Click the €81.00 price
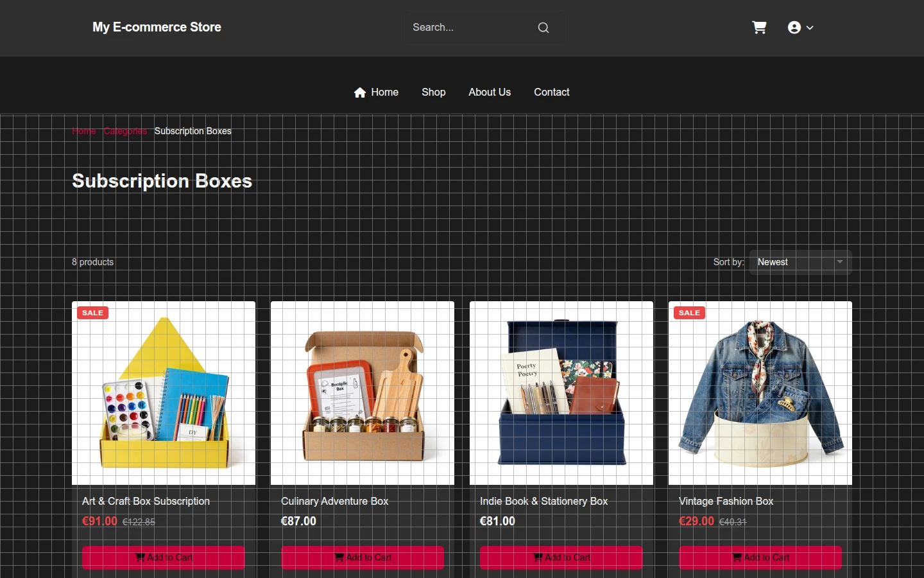924x578 pixels. point(497,521)
